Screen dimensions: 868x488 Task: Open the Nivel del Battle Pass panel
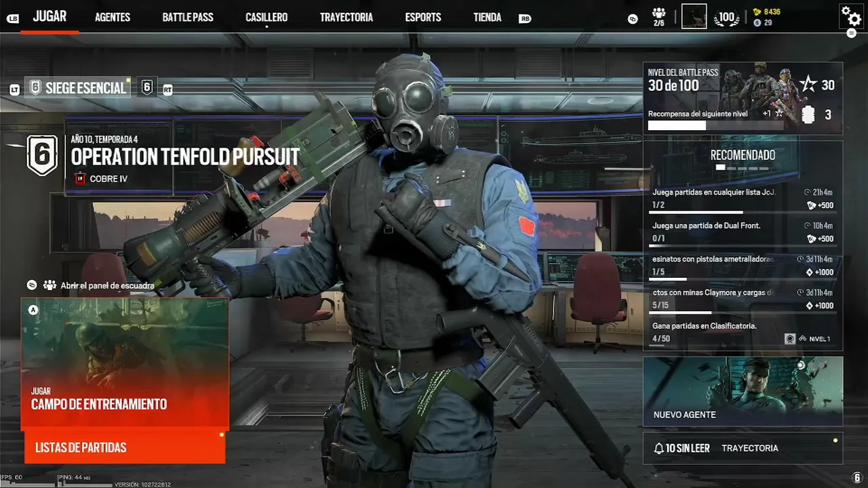pyautogui.click(x=743, y=98)
